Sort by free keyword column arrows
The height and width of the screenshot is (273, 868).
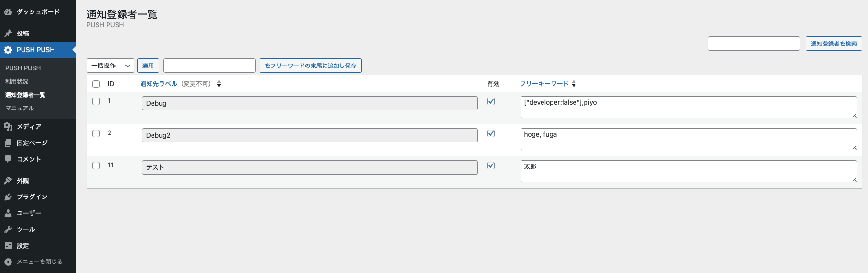coord(574,84)
